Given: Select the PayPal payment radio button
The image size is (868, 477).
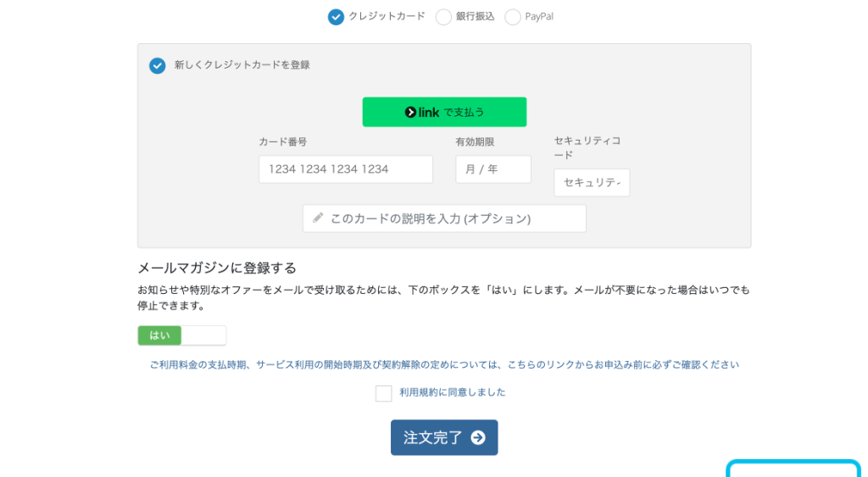Looking at the screenshot, I should click(x=513, y=17).
